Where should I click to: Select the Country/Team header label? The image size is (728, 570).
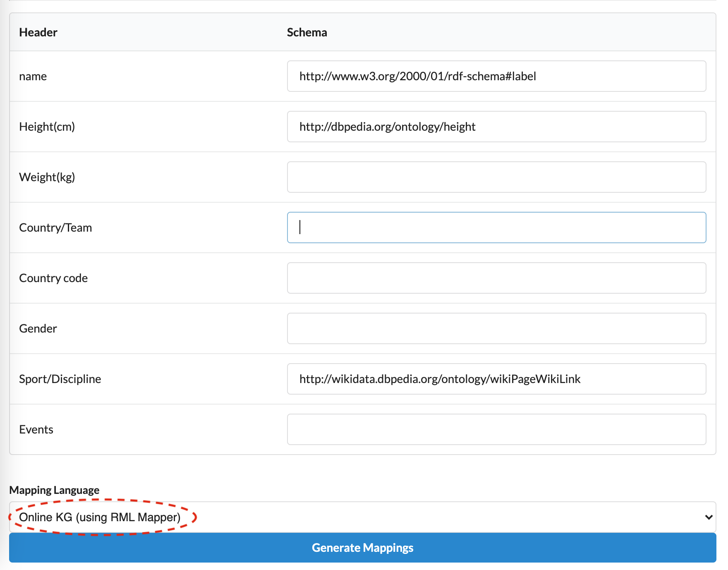click(x=55, y=228)
